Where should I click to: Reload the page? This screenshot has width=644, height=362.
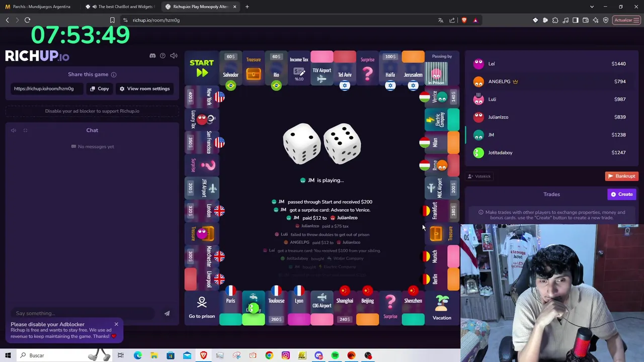pyautogui.click(x=28, y=20)
